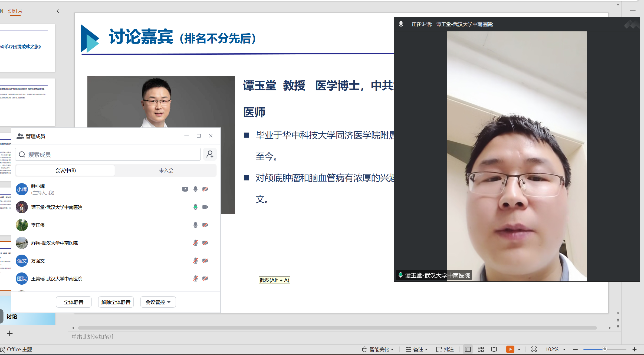Select the slide thumbnail with 破冰之旅 title
Screen dimensions: 644x355
[28, 48]
